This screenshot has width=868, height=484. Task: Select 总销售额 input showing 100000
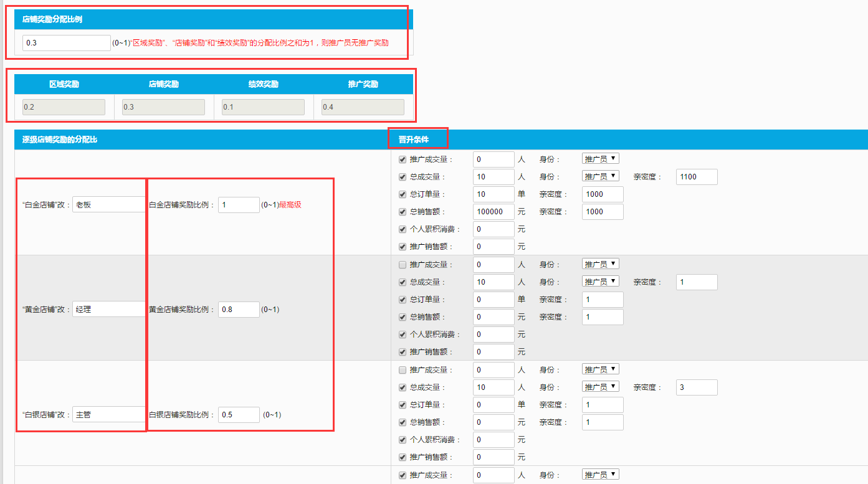pos(494,212)
